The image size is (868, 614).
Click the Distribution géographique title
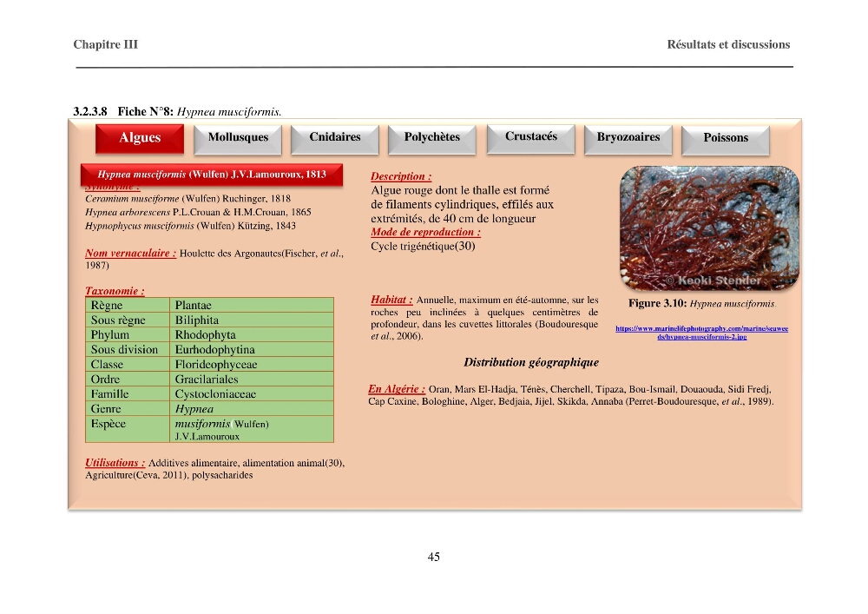click(x=531, y=363)
